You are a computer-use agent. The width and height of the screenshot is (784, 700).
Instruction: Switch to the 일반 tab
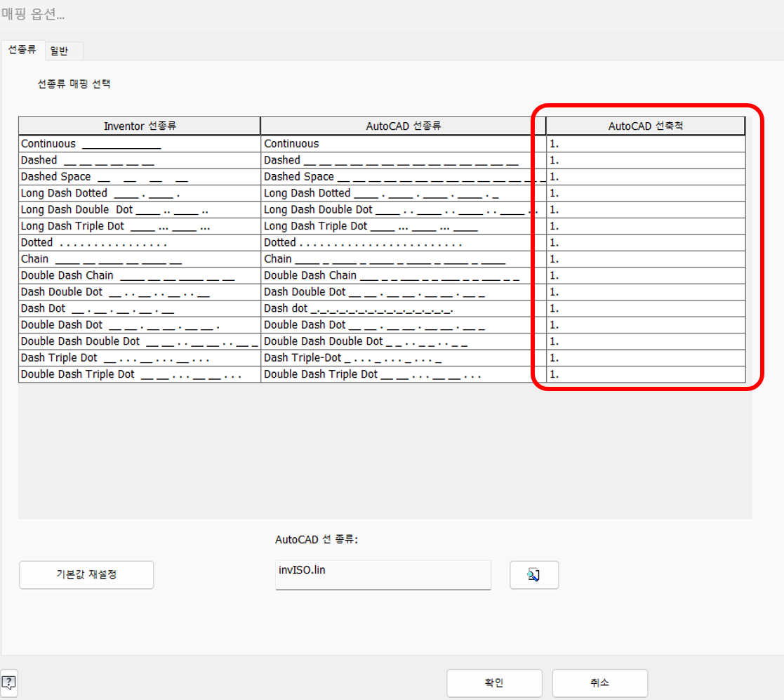pyautogui.click(x=63, y=51)
